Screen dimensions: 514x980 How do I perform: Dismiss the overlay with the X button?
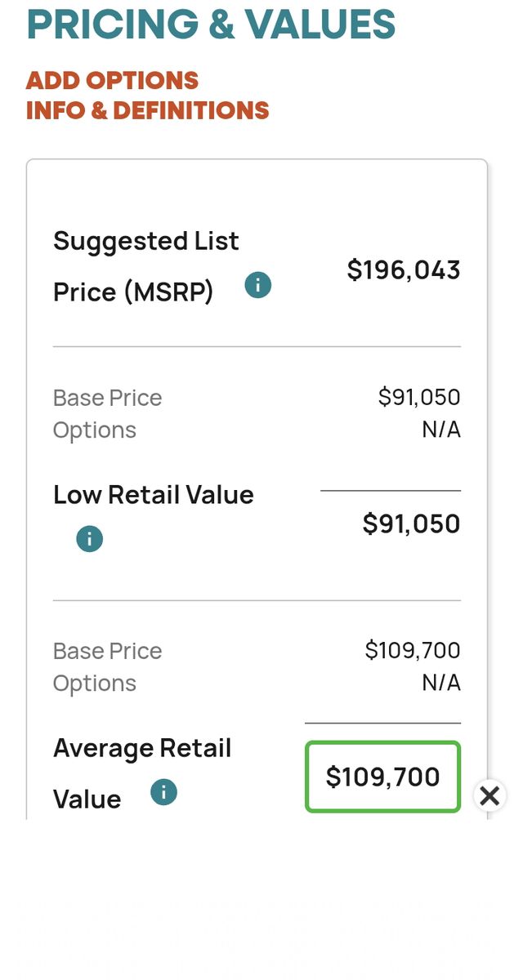coord(489,795)
